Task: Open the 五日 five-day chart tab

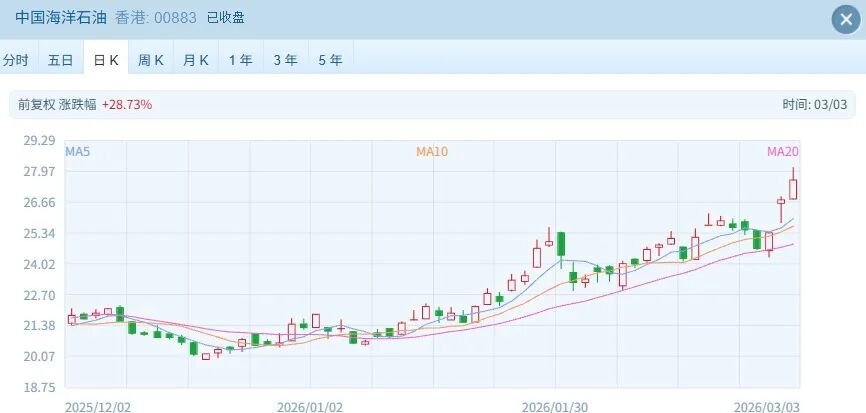Action: click(60, 60)
